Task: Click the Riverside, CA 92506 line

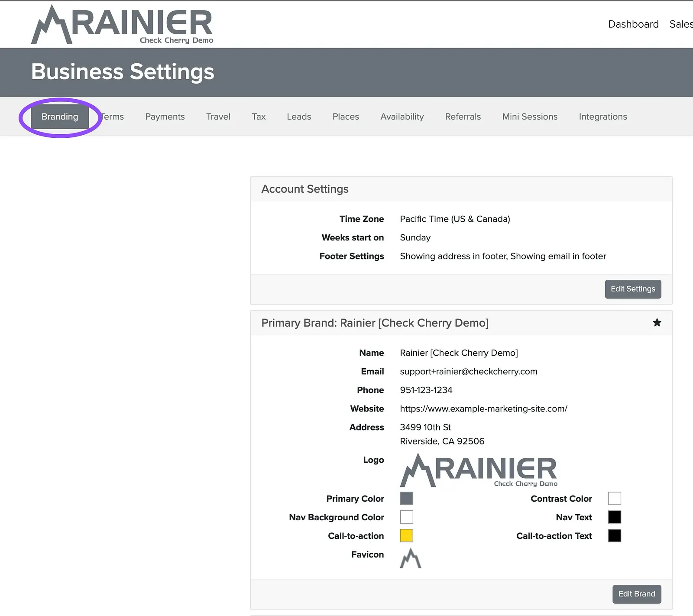Action: click(442, 441)
